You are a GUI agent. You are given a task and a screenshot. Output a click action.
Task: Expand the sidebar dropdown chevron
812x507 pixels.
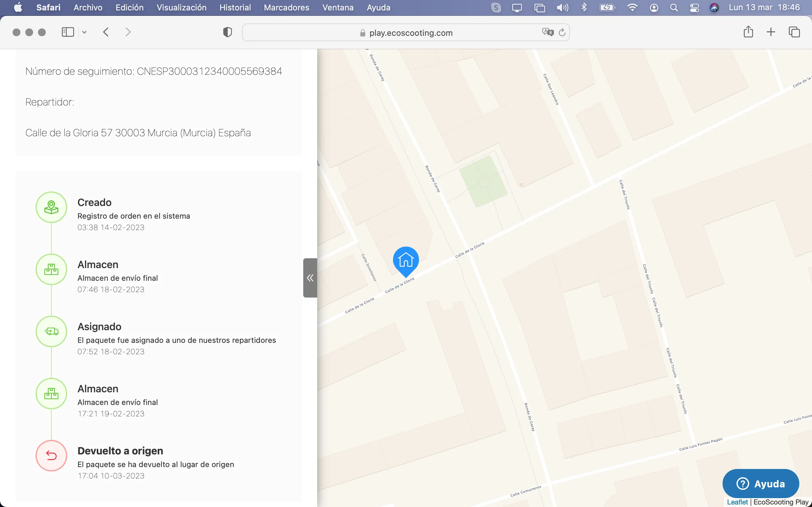(x=84, y=32)
